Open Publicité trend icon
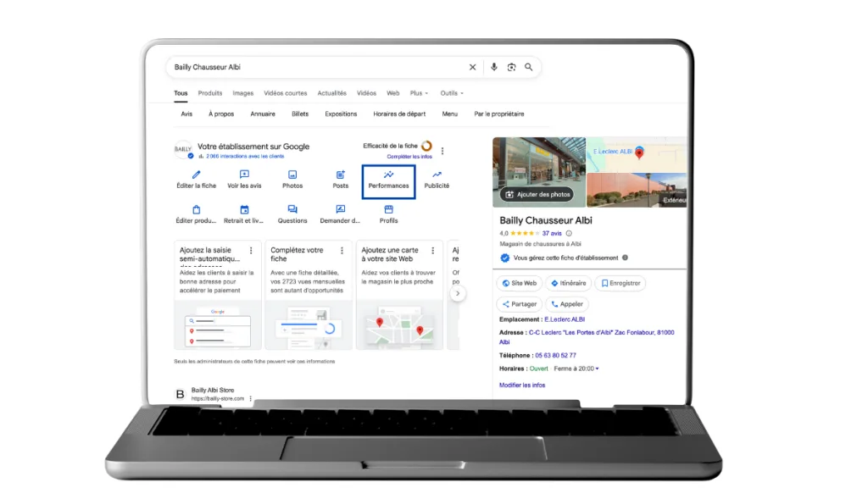This screenshot has width=868, height=488. coord(437,175)
